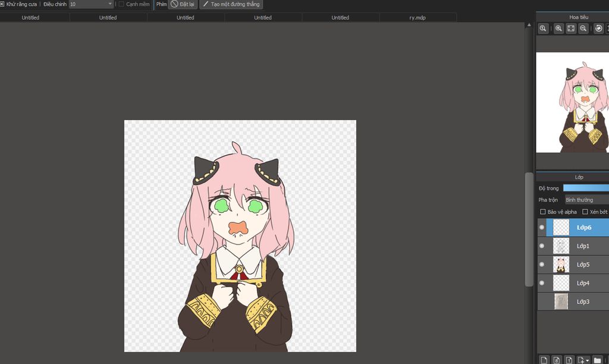
Task: Add a new 8-bit layer
Action: (x=557, y=360)
